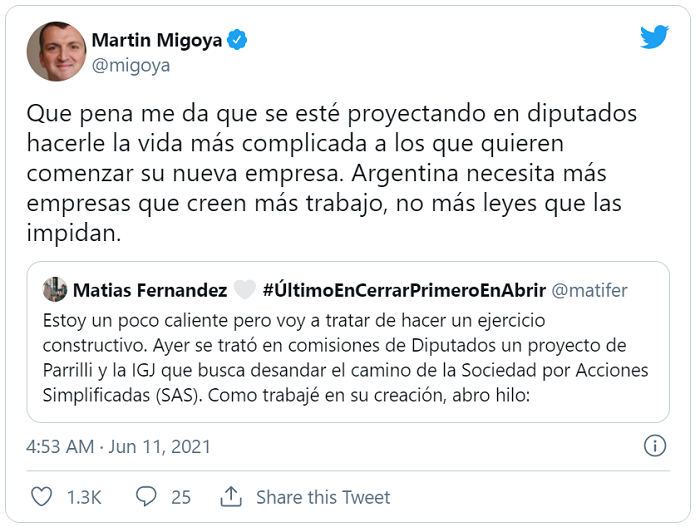Click the 25 replies count
The height and width of the screenshot is (527, 700).
click(181, 497)
